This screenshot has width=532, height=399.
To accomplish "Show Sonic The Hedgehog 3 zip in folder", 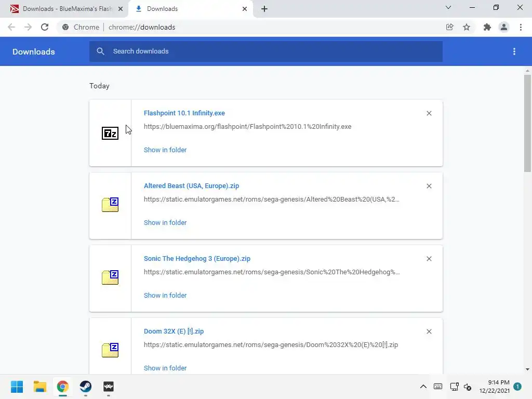I will tap(165, 296).
